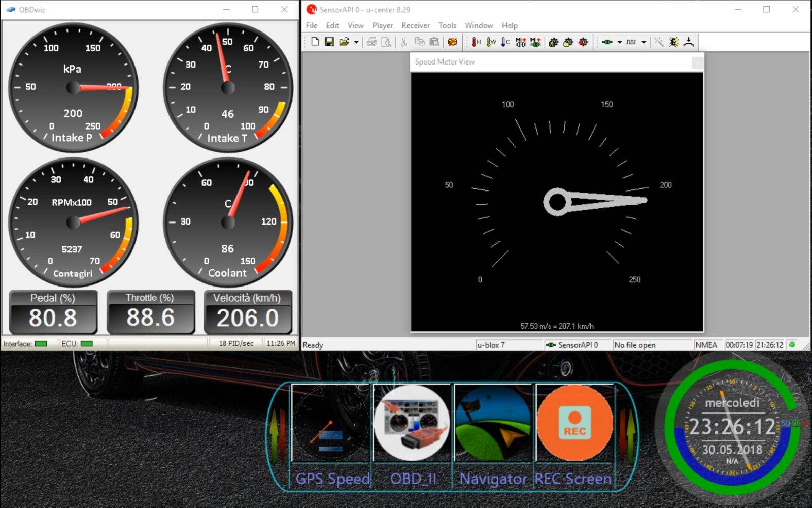Viewport: 812px width, 508px height.
Task: Create a new file in u-center toolbar
Action: (315, 42)
